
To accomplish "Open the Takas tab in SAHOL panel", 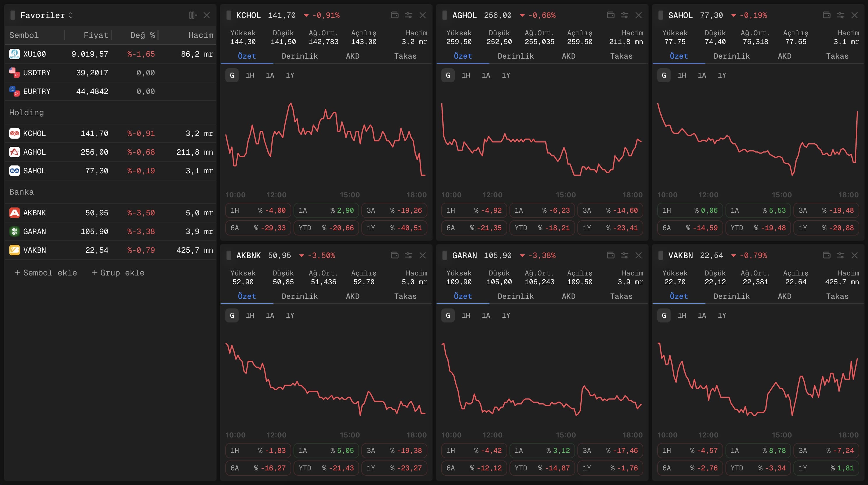I will pos(838,56).
